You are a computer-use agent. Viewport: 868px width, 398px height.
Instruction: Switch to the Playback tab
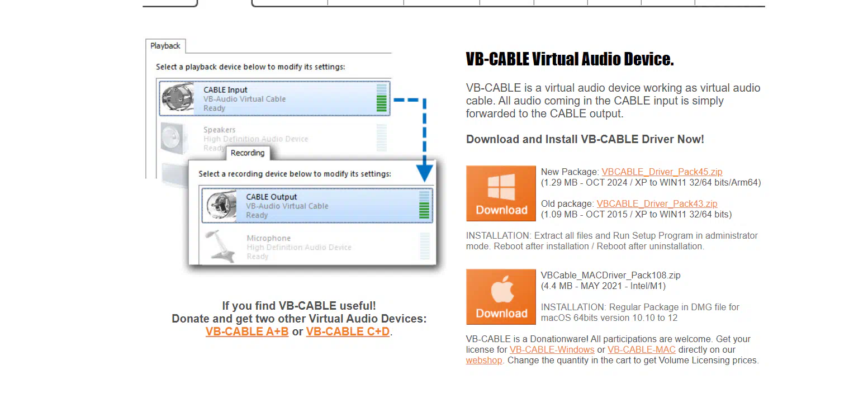pyautogui.click(x=165, y=46)
